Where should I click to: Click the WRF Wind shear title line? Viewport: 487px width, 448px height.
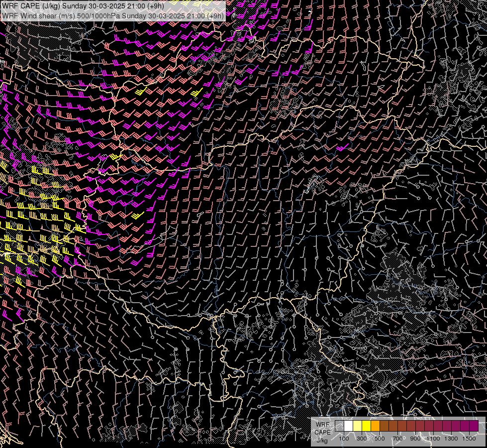pos(113,16)
